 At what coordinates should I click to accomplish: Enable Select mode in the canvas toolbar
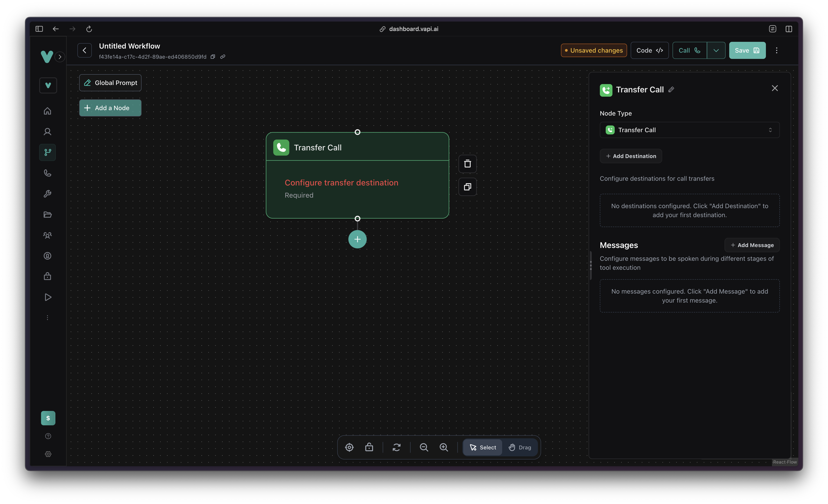point(483,447)
